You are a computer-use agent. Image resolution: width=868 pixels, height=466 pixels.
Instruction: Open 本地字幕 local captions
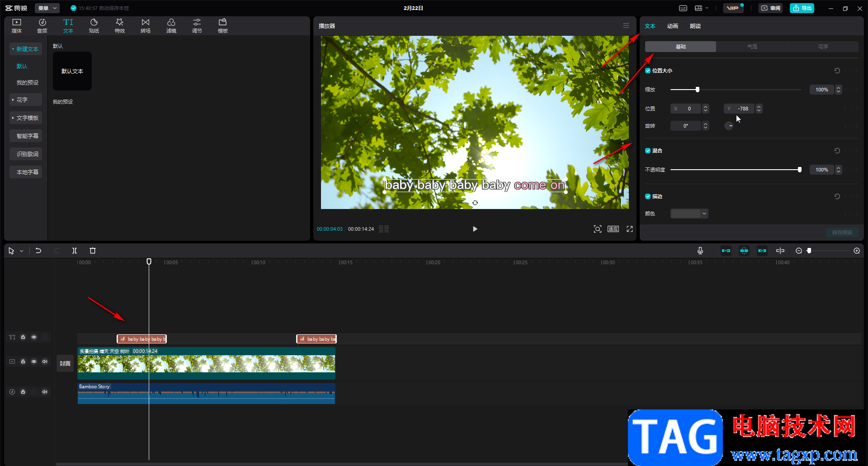coord(26,172)
